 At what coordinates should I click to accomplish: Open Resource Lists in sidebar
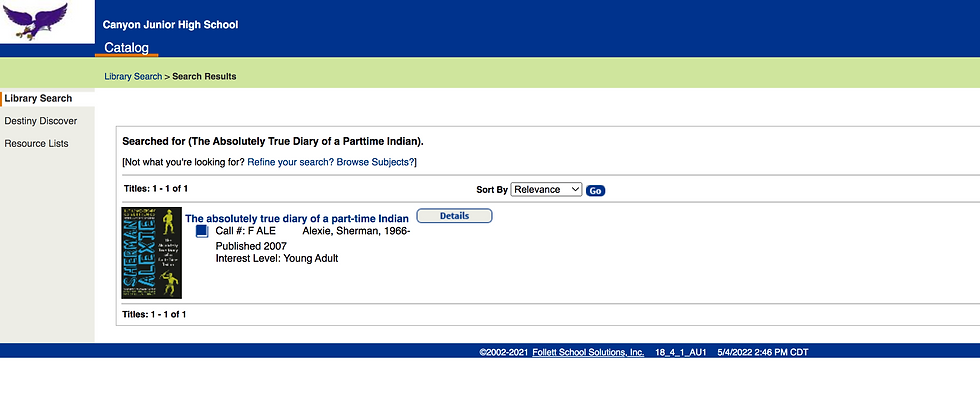coord(36,143)
